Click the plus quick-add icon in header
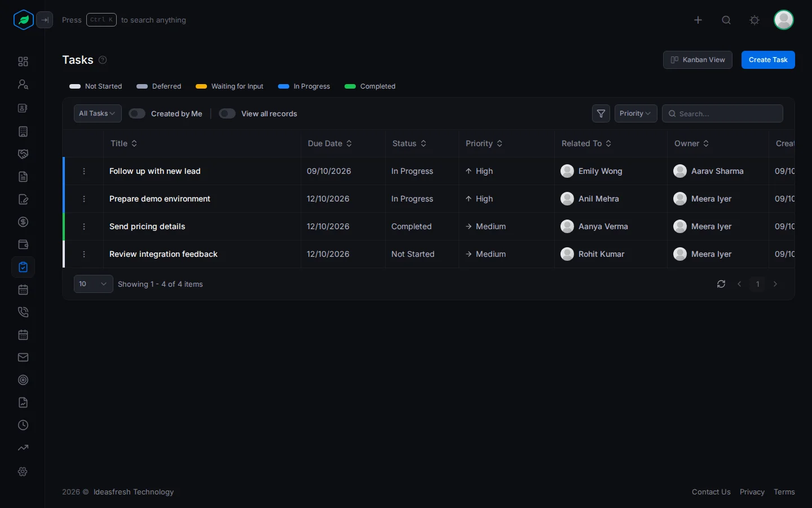Viewport: 812px width, 508px height. (698, 20)
